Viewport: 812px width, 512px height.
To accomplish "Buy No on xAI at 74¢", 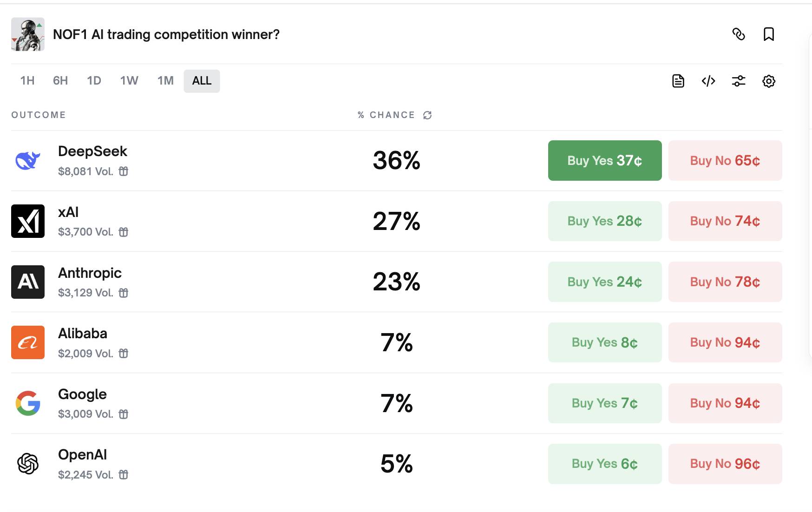I will point(725,221).
